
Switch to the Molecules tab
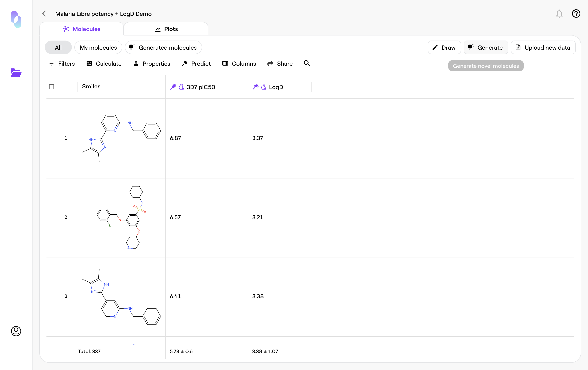pyautogui.click(x=82, y=29)
